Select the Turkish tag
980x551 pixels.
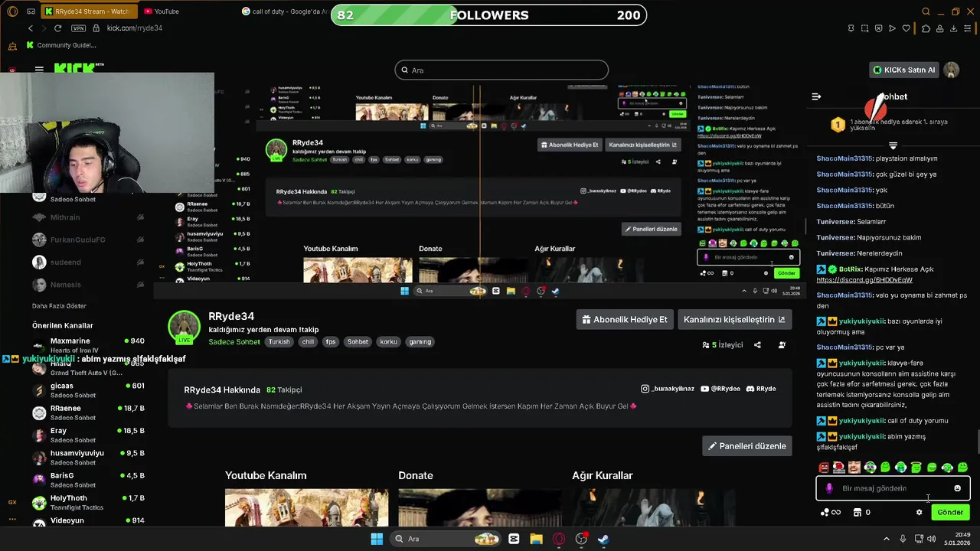(x=279, y=342)
